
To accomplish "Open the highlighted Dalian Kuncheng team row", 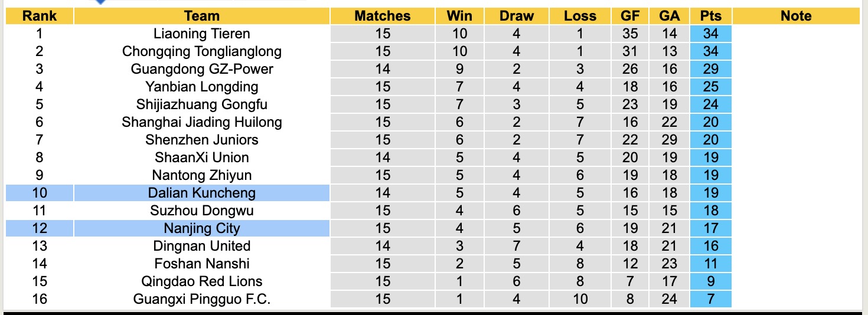I will point(202,193).
